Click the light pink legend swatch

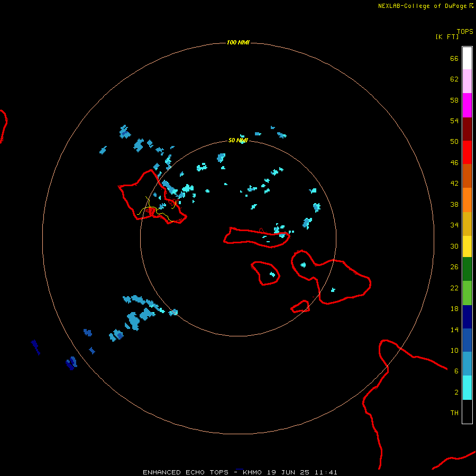[x=467, y=81]
